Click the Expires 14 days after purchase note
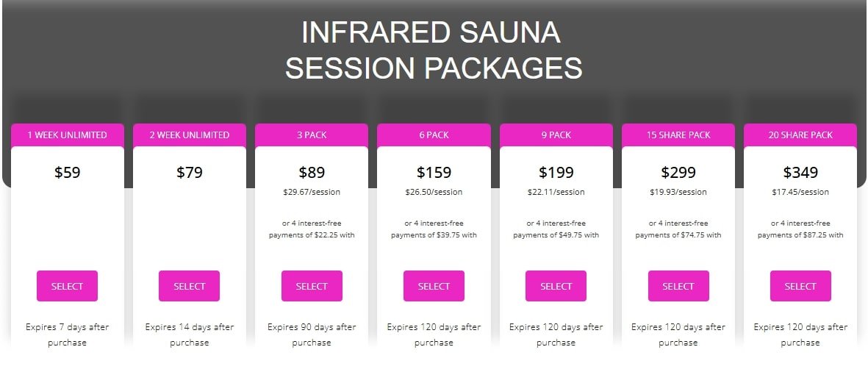Viewport: 868px width, 383px height. (190, 334)
